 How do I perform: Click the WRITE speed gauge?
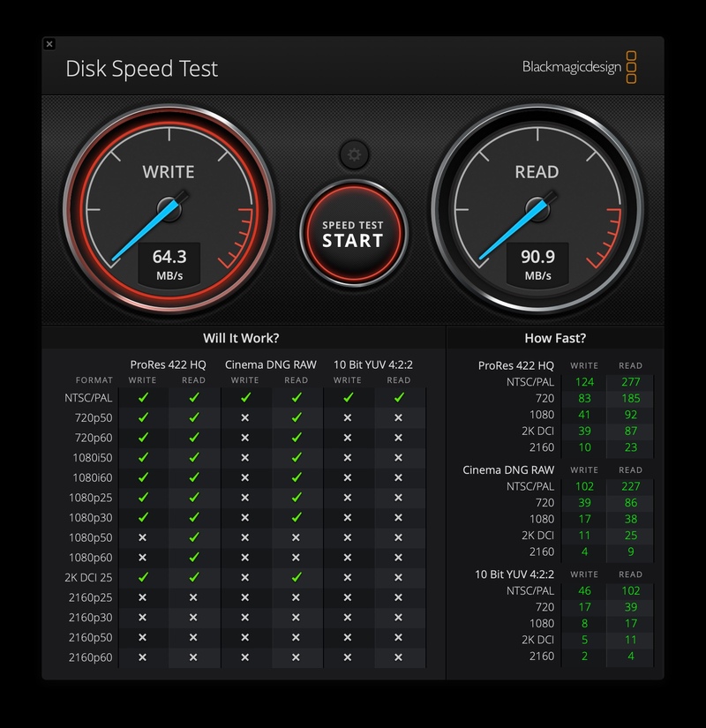[169, 209]
